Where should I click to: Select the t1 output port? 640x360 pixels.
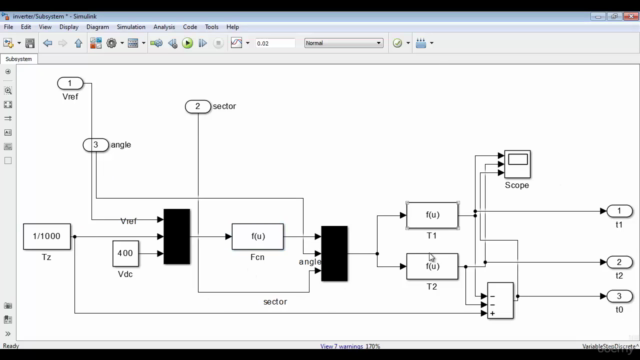point(619,211)
